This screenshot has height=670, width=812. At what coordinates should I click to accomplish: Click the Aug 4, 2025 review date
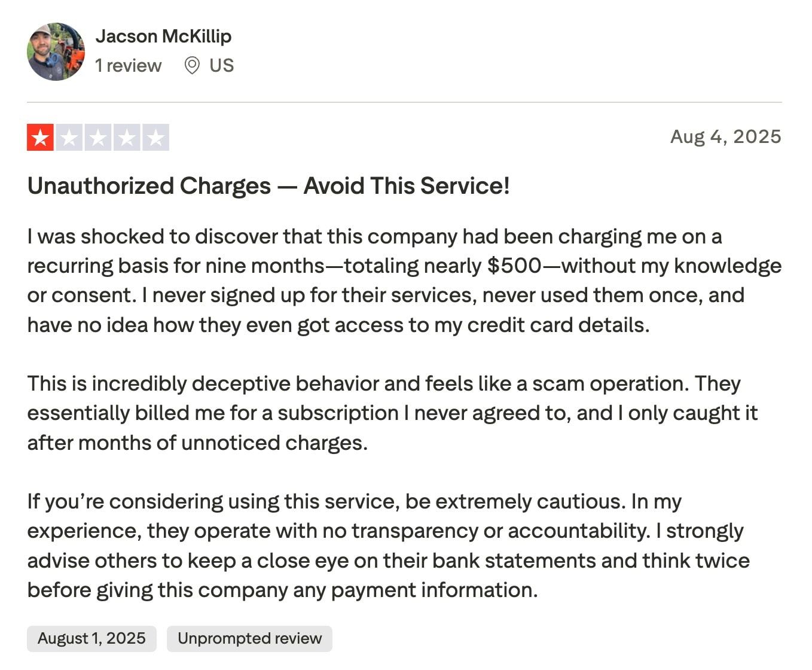point(725,136)
